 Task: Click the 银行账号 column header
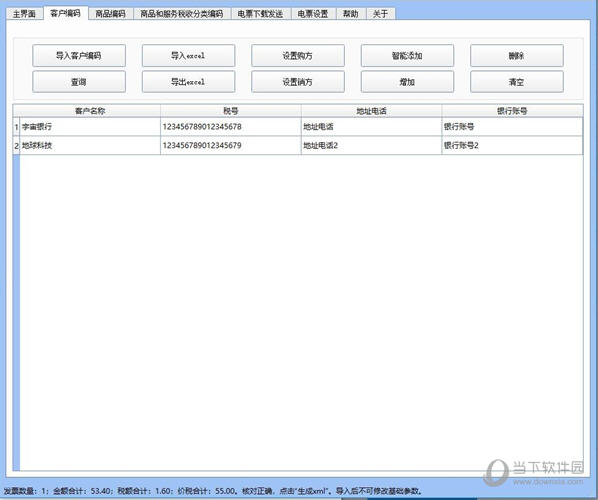click(x=512, y=111)
